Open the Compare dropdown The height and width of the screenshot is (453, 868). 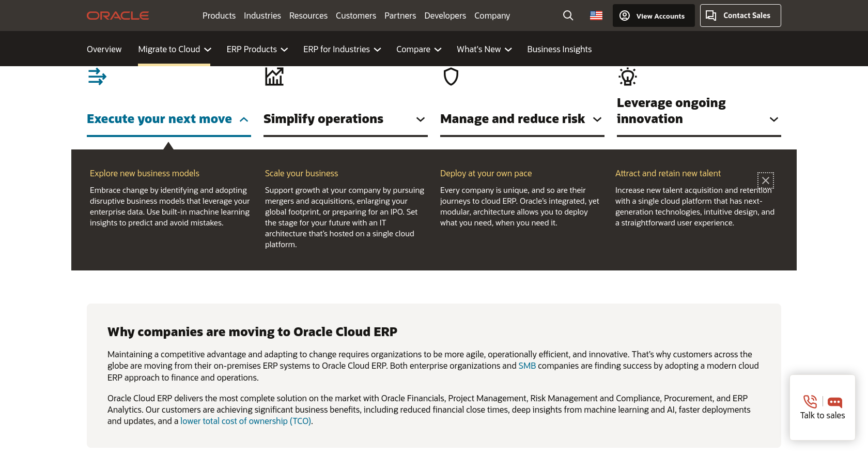pyautogui.click(x=419, y=49)
